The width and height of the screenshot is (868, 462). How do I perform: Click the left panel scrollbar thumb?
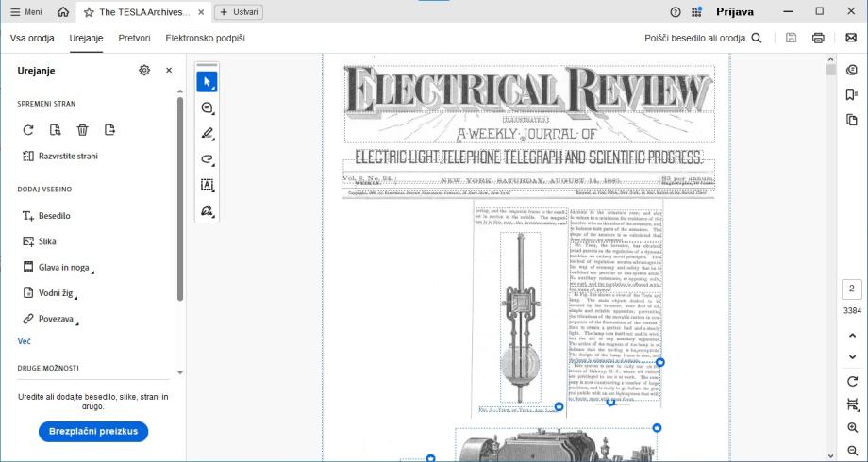pos(180,199)
